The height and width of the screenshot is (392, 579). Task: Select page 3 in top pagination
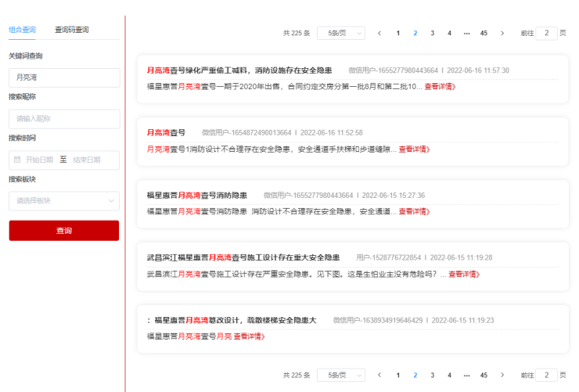(432, 34)
